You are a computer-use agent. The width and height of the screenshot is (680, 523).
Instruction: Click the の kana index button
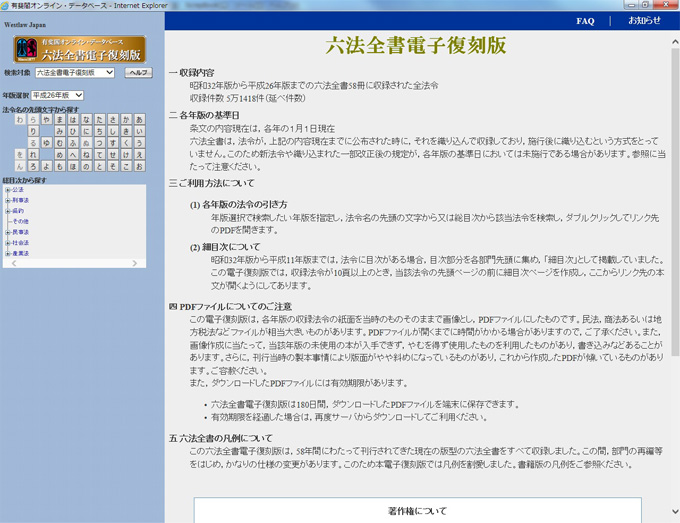click(86, 167)
